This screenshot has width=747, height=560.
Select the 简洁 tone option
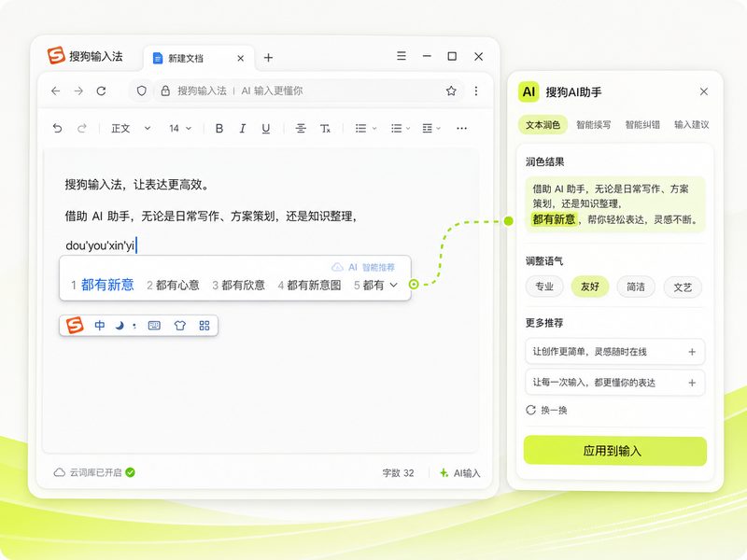[636, 287]
